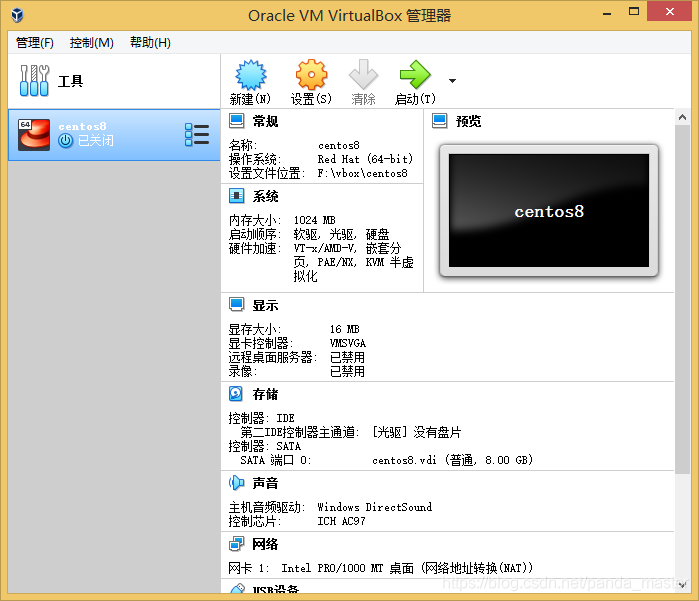Click 'centos8.vdi (普通, 8.00 GB)' entry
The width and height of the screenshot is (699, 601).
pyautogui.click(x=452, y=460)
